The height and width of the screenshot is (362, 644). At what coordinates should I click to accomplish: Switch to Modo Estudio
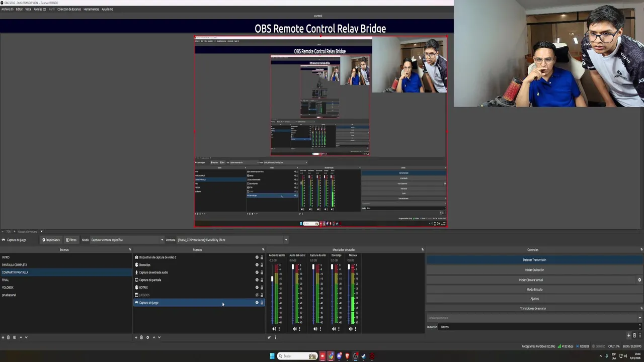534,290
